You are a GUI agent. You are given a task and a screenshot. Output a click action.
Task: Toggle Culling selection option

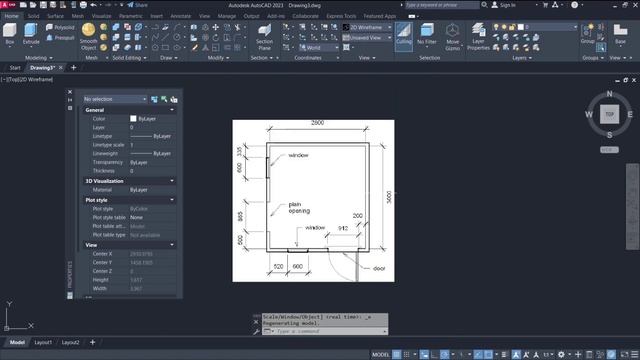(x=404, y=36)
